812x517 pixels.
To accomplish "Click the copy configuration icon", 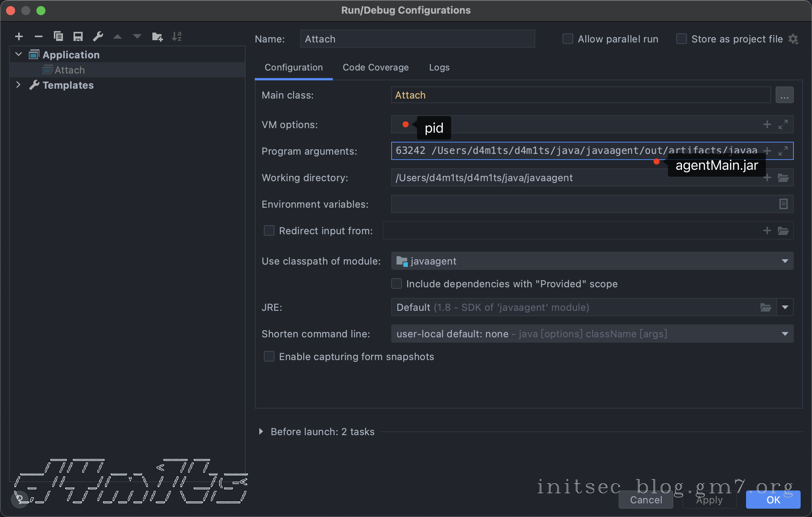I will point(58,36).
